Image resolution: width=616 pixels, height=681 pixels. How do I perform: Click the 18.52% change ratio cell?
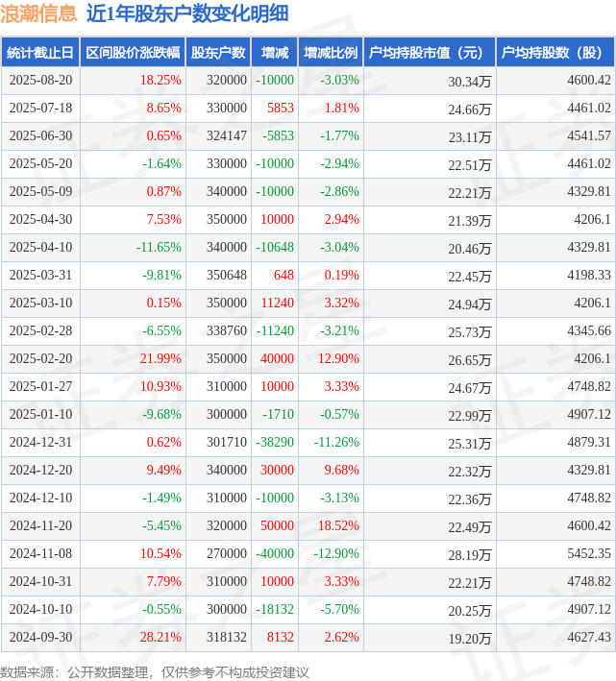tap(331, 526)
